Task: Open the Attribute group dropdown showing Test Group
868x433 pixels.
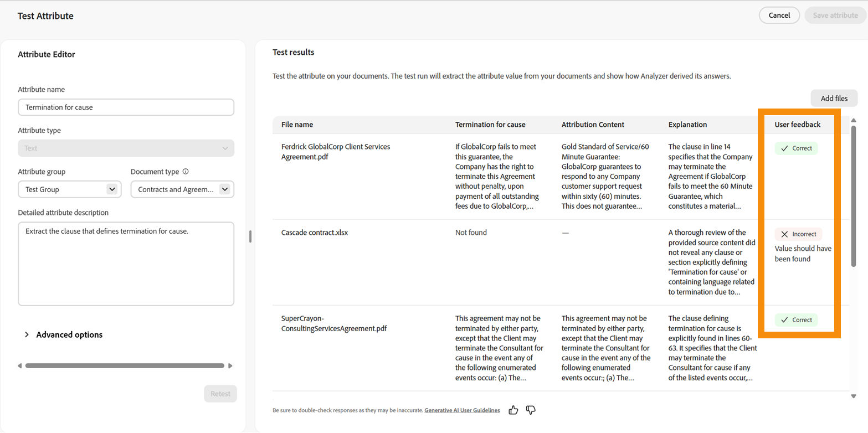Action: point(69,189)
